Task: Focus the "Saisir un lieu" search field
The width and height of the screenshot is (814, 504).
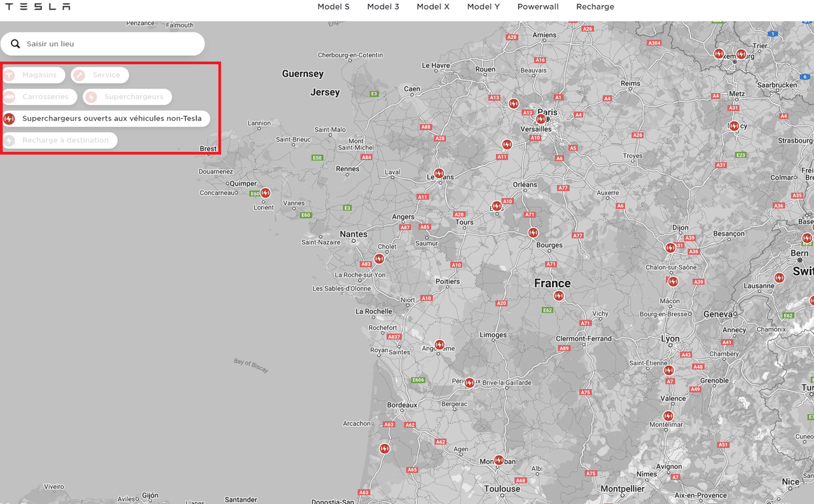Action: click(102, 44)
